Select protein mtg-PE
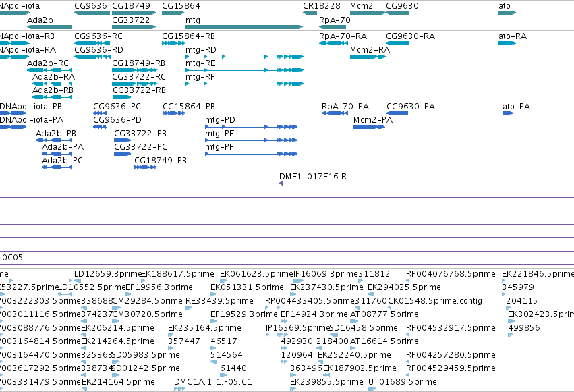574x392 pixels. pos(251,140)
